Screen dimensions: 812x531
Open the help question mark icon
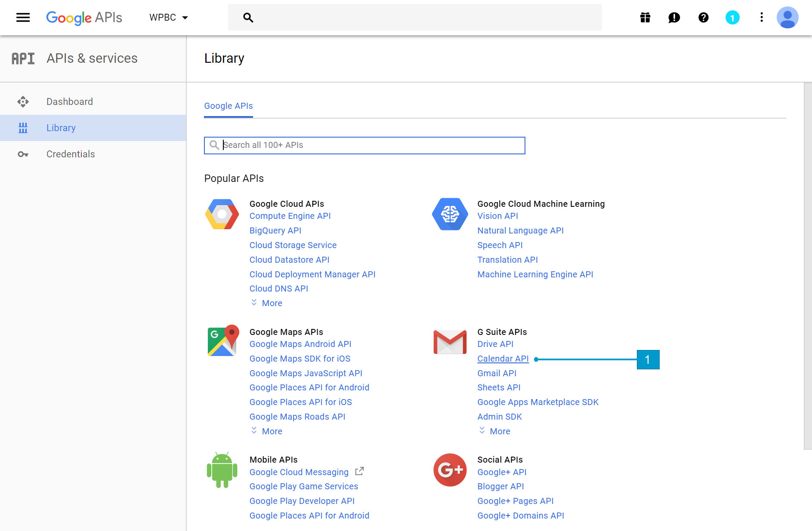point(703,18)
